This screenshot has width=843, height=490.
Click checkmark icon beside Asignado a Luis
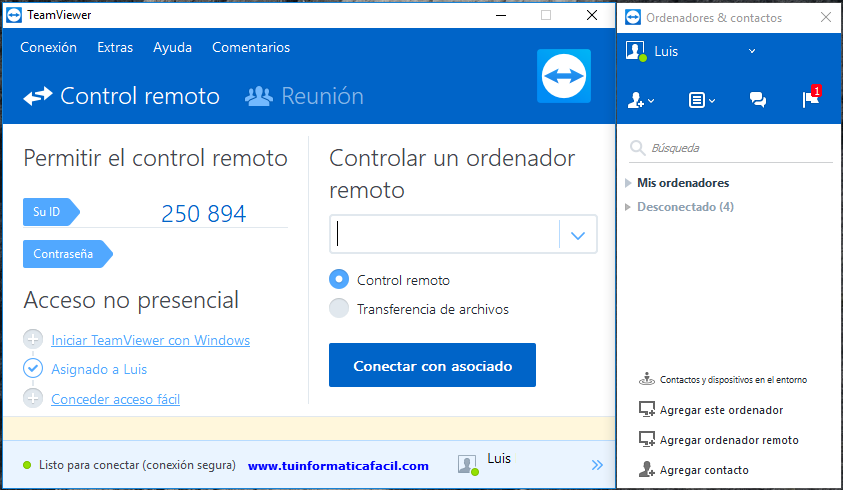(33, 368)
